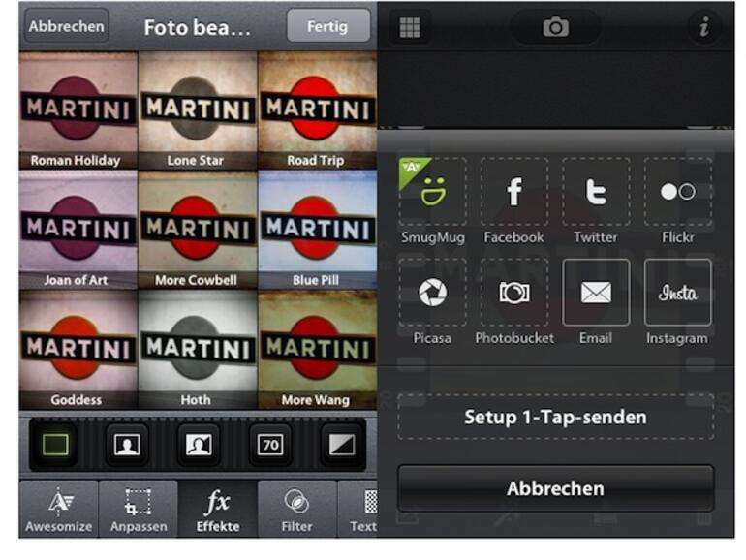The width and height of the screenshot is (746, 560).
Task: Choose the More Wang effect thumbnail
Action: tap(318, 350)
